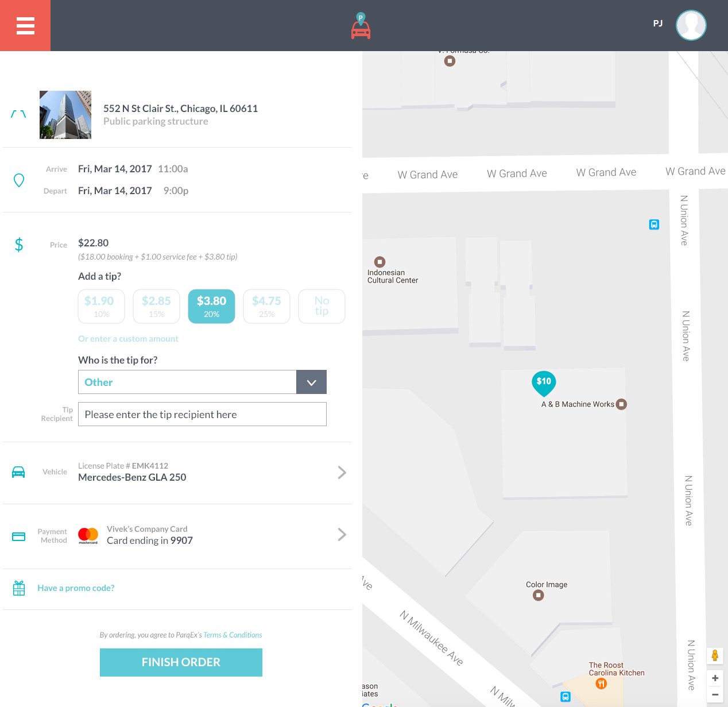Screen dimensions: 728x707
Task: Open the tip recipient dropdown arrow
Action: point(311,383)
